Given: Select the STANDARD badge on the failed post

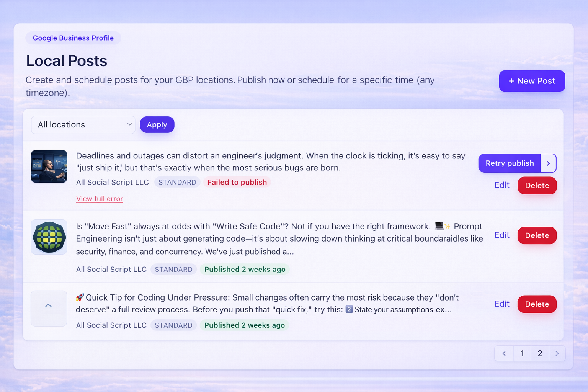Looking at the screenshot, I should click(x=177, y=182).
